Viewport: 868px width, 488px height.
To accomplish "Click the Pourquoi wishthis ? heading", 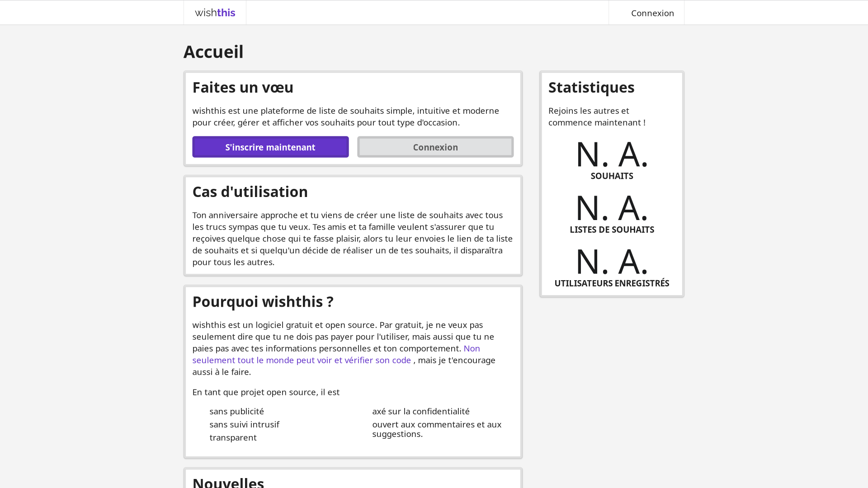I will pyautogui.click(x=263, y=301).
